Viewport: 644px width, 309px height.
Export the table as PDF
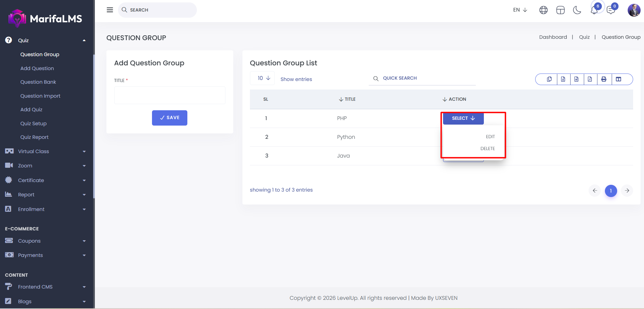coord(590,79)
